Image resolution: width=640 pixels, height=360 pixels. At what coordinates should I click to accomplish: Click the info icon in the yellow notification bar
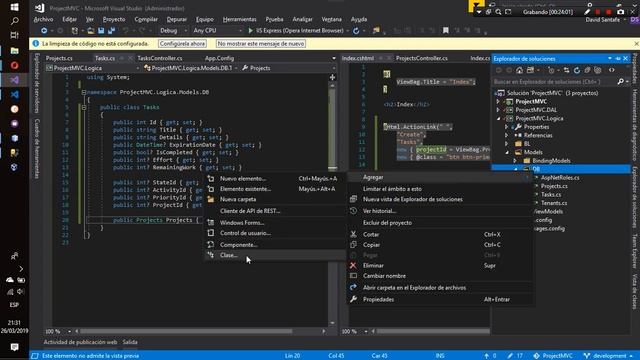click(36, 43)
